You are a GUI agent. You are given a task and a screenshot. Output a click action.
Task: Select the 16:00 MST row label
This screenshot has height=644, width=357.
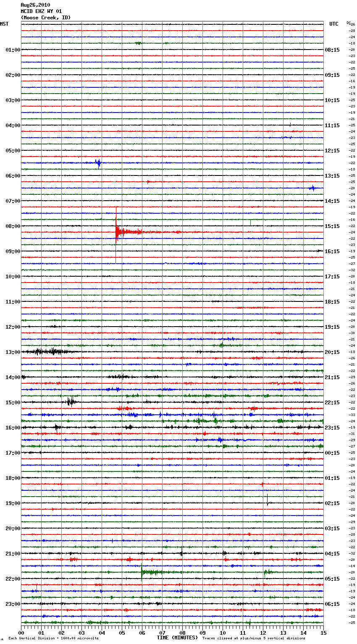click(13, 428)
